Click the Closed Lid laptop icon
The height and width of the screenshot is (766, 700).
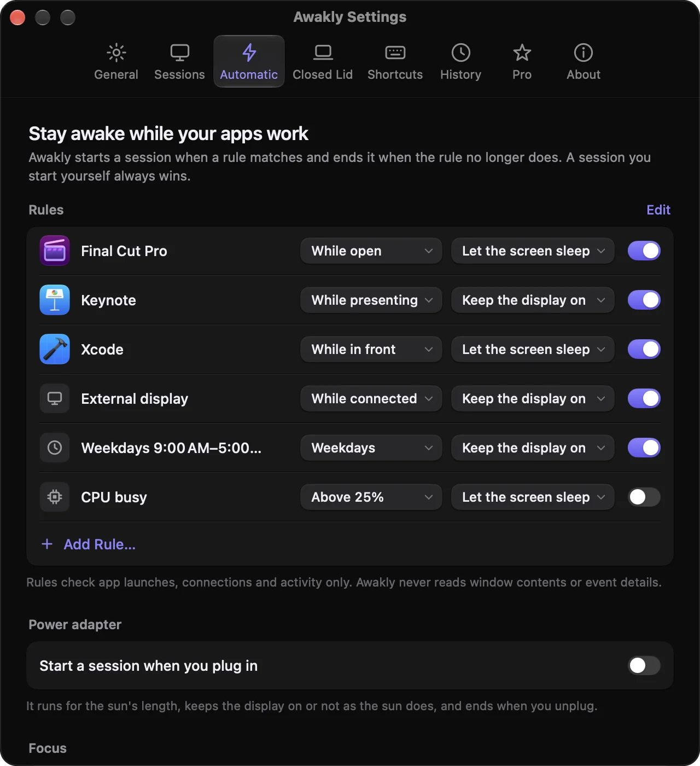pos(323,53)
